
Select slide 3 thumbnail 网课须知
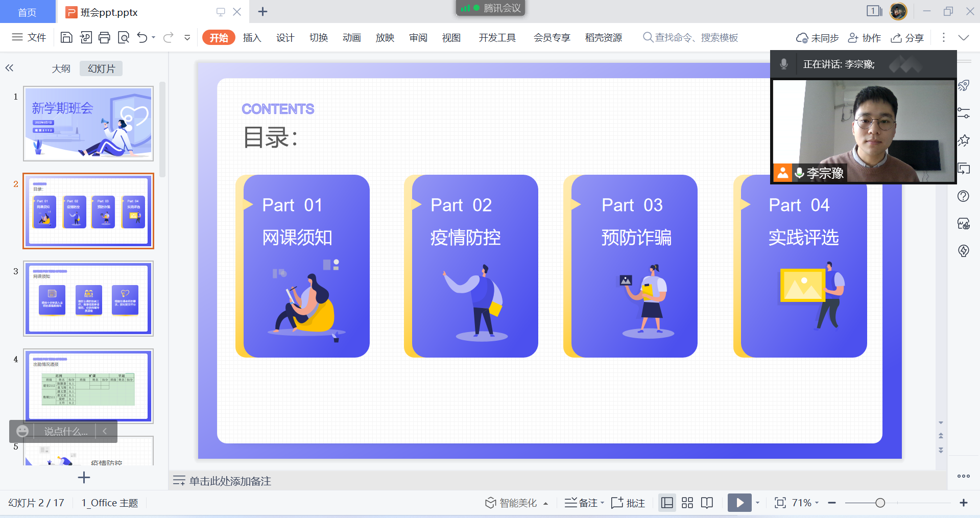coord(88,298)
